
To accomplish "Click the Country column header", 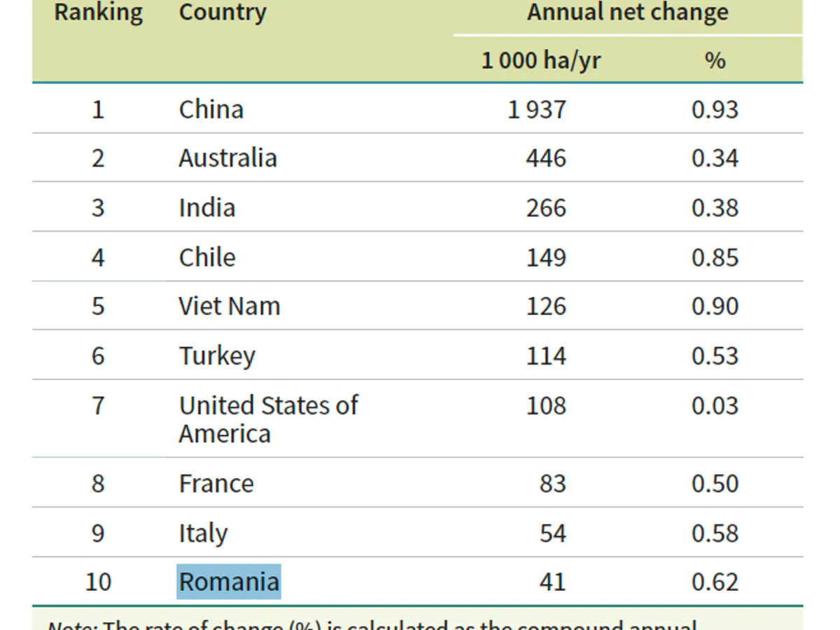I will click(223, 13).
